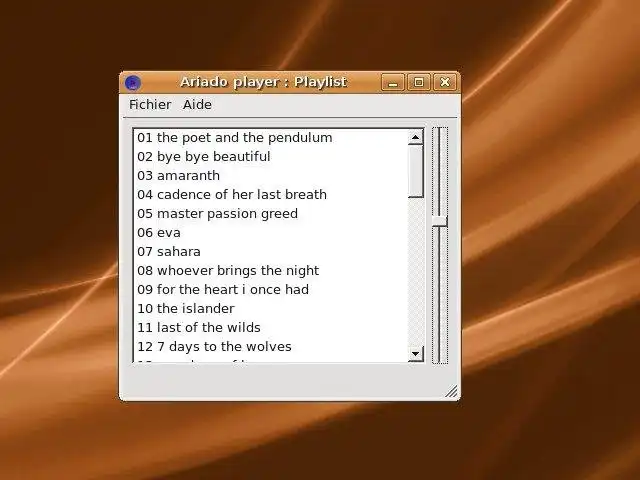640x480 pixels.
Task: Select track 05 master passion greed
Action: click(271, 214)
